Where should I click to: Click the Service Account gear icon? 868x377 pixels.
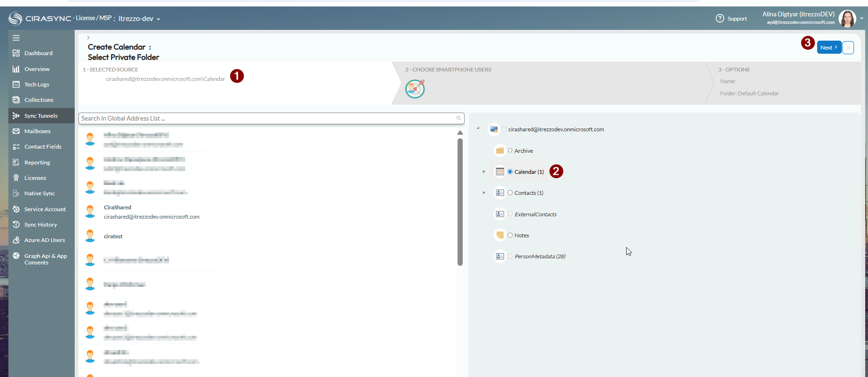[16, 209]
